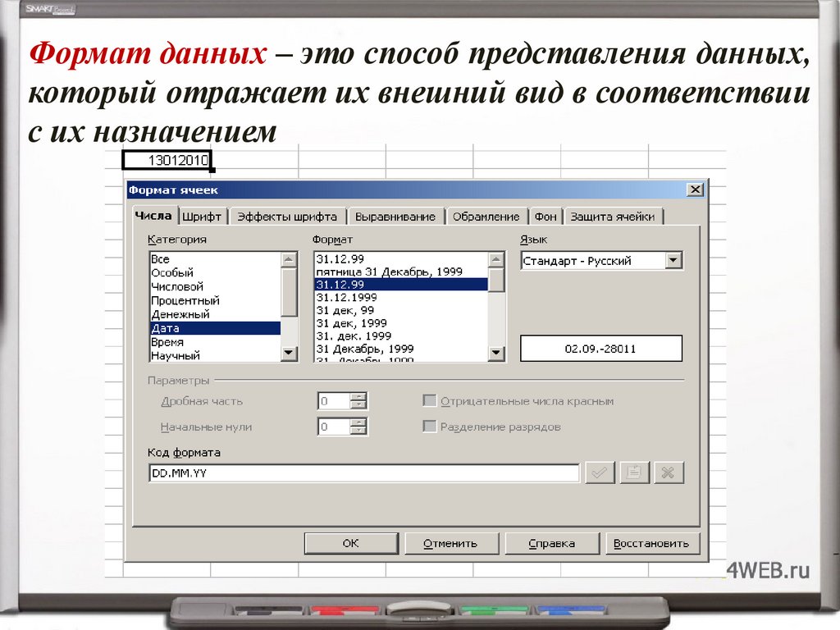Toggle Отрицательные числа красным checkbox

pos(429,400)
